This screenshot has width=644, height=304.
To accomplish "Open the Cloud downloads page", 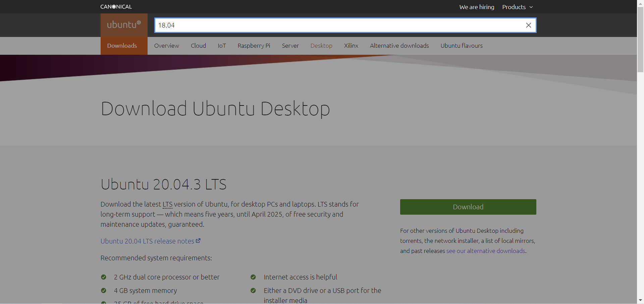I will (198, 46).
